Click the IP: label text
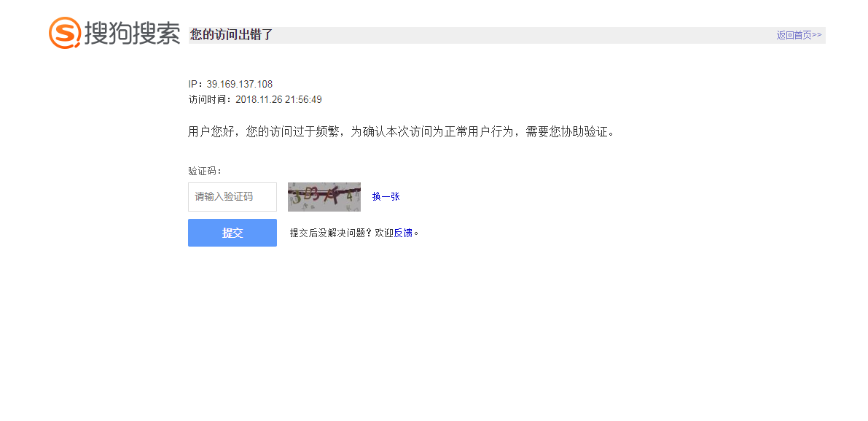 pos(196,84)
